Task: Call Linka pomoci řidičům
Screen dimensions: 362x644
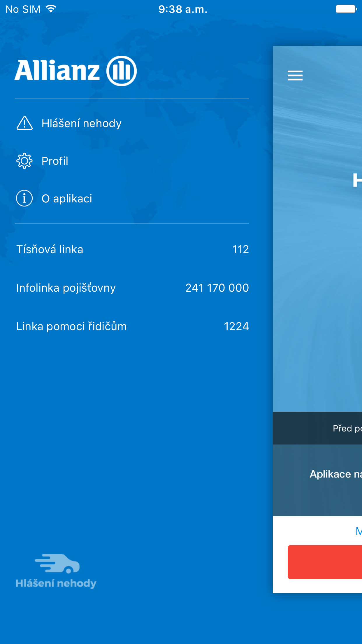Action: click(133, 326)
